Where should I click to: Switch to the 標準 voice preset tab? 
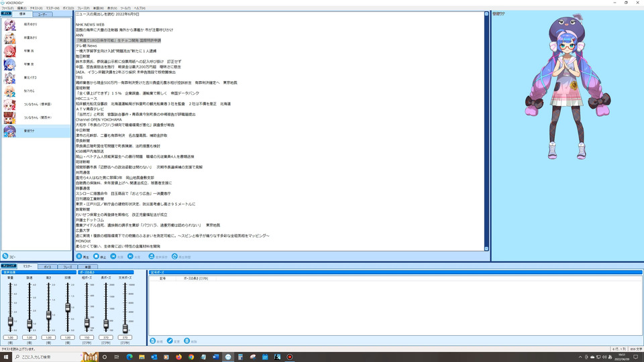(23, 14)
